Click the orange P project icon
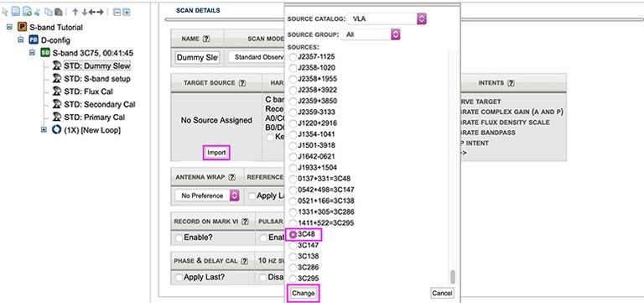644x303 pixels. point(22,28)
